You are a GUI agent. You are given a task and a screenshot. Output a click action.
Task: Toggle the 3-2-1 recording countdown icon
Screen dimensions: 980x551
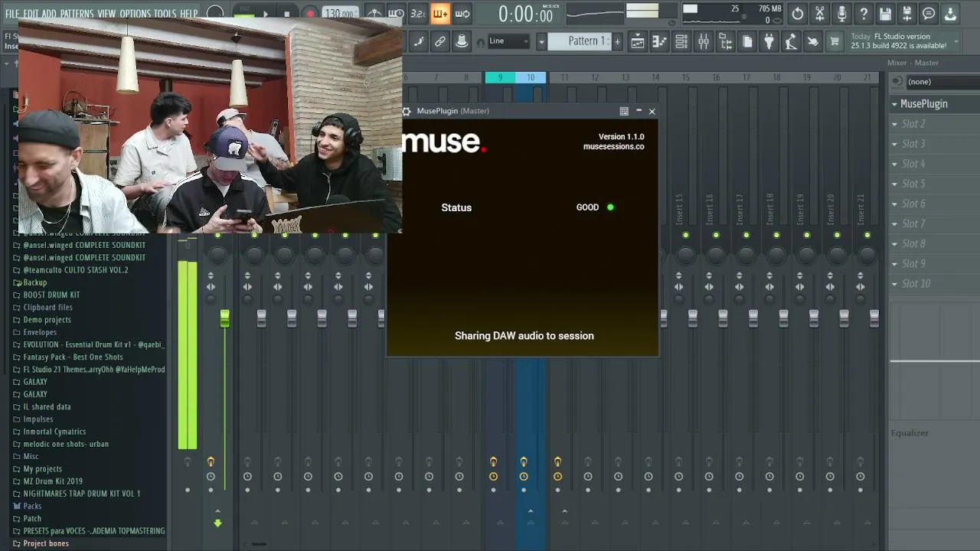(x=418, y=13)
